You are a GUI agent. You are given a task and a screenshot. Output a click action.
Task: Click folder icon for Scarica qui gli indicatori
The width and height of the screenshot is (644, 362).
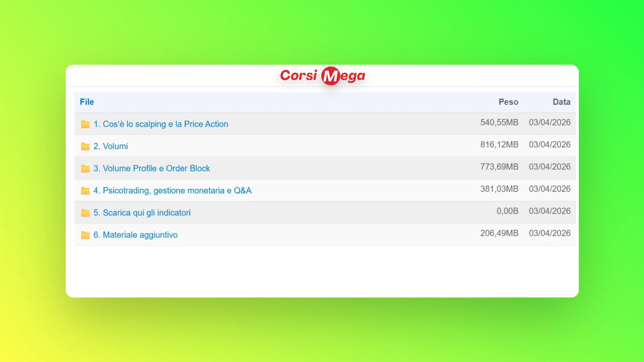click(x=85, y=213)
